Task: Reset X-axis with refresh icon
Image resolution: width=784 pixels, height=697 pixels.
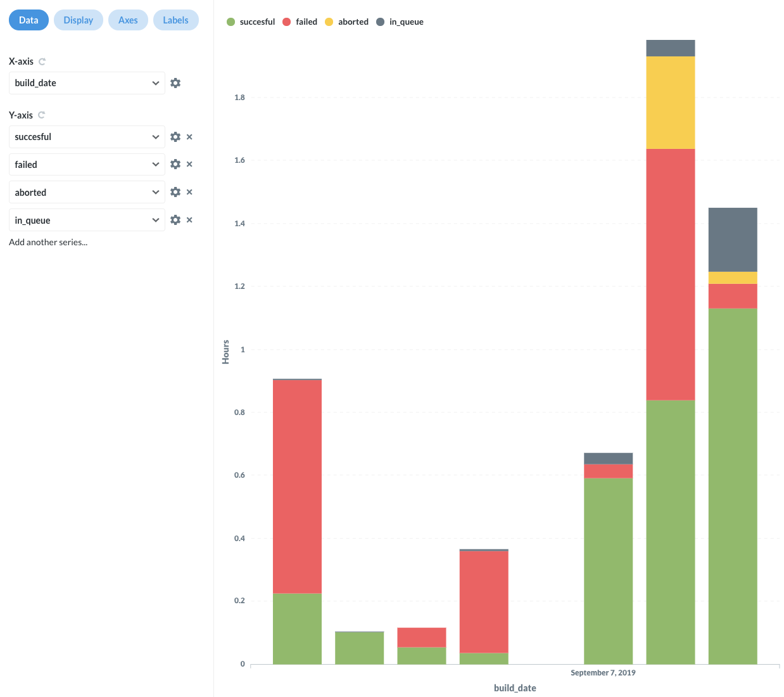Action: [x=42, y=61]
